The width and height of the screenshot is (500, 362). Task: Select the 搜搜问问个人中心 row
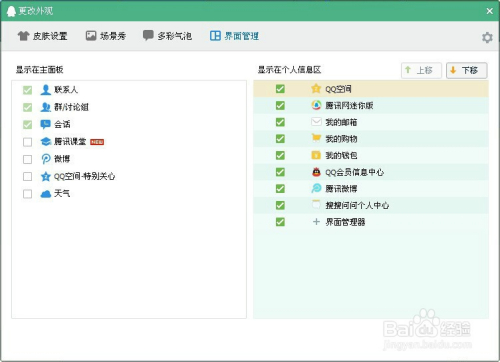coord(371,205)
